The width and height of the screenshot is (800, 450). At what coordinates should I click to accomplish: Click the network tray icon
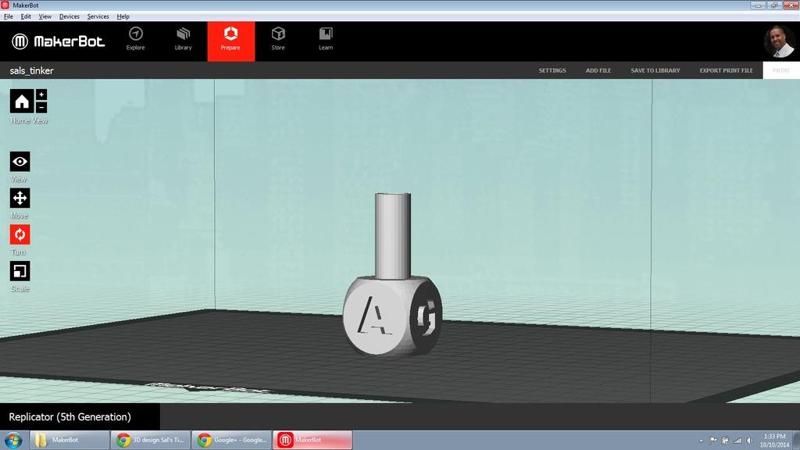coord(737,440)
